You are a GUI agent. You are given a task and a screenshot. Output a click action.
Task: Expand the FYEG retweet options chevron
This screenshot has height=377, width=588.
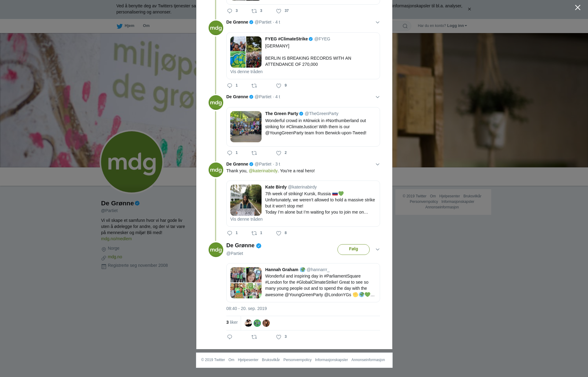(x=378, y=22)
